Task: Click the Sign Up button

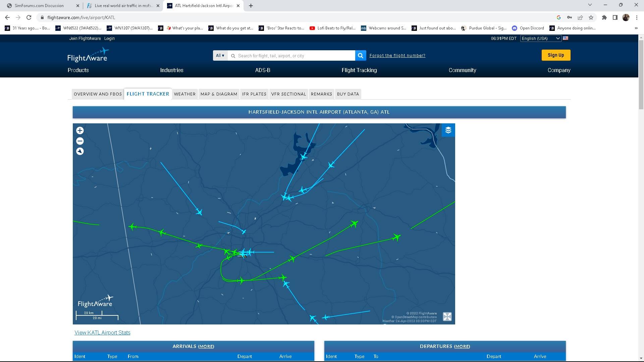Action: point(555,55)
